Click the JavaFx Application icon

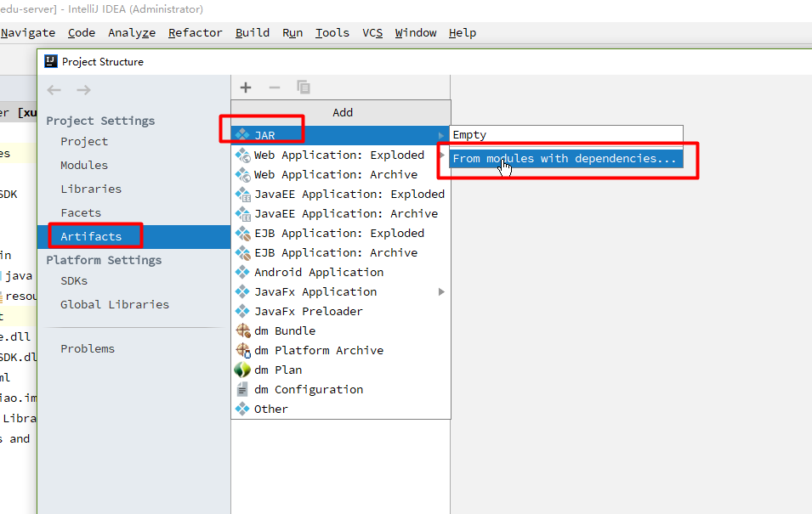pos(241,291)
